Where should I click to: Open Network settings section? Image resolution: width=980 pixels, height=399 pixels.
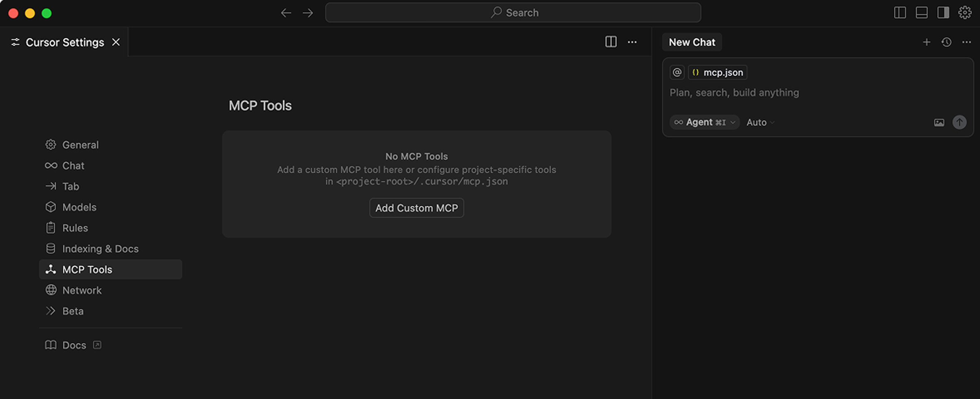click(110, 290)
